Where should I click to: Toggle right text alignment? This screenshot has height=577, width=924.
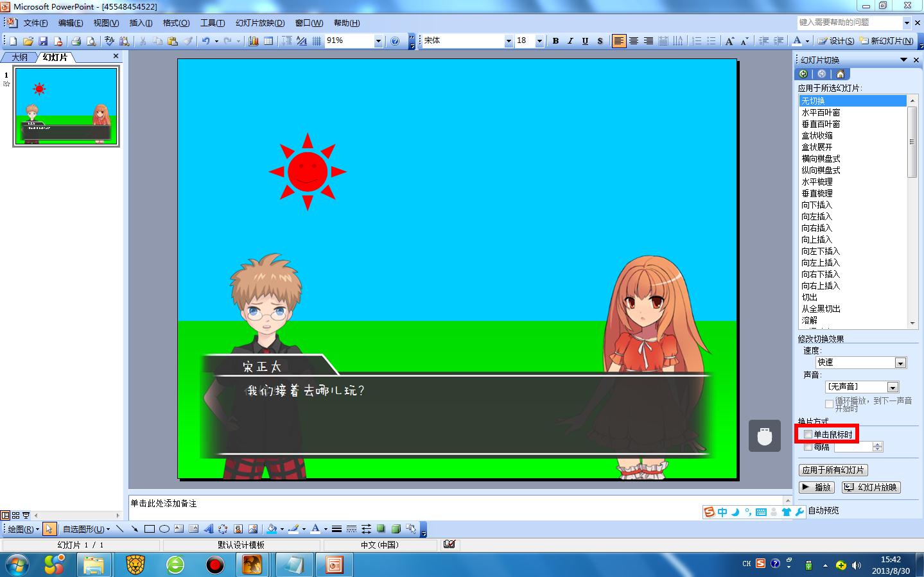(x=649, y=41)
